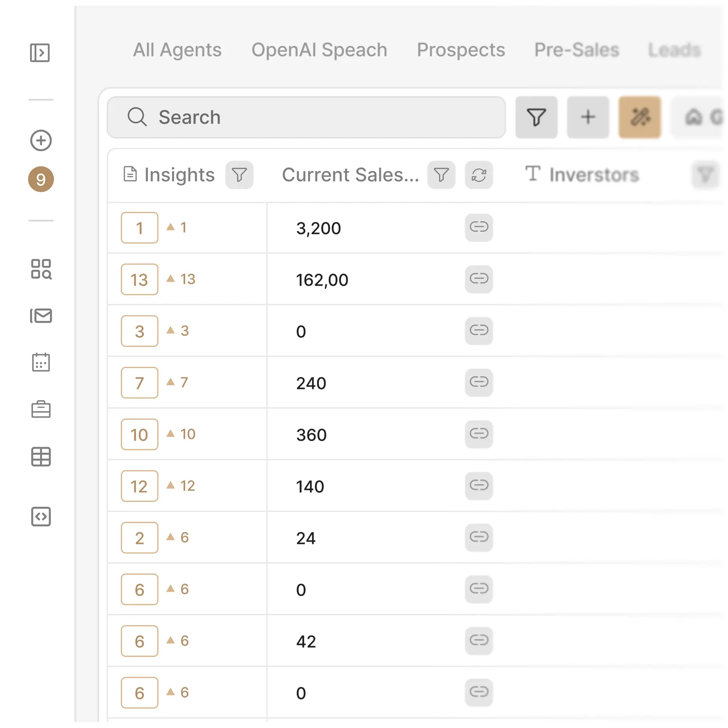Click into the Search field

(x=306, y=117)
